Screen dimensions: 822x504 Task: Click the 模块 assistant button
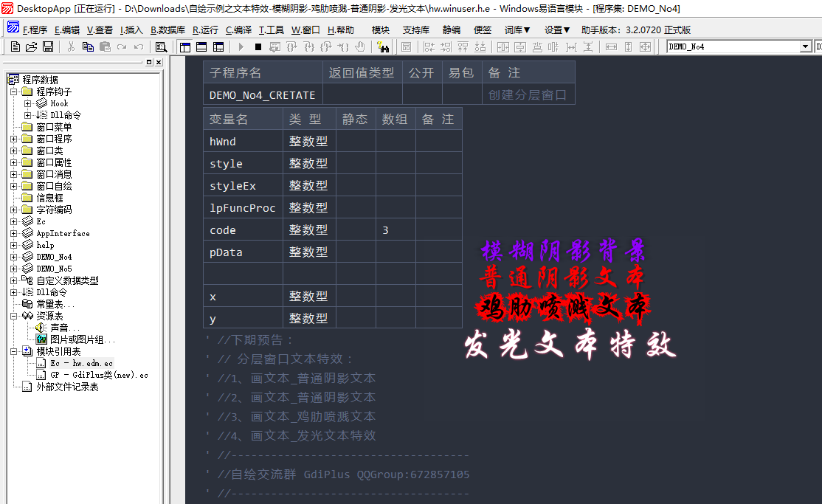381,30
